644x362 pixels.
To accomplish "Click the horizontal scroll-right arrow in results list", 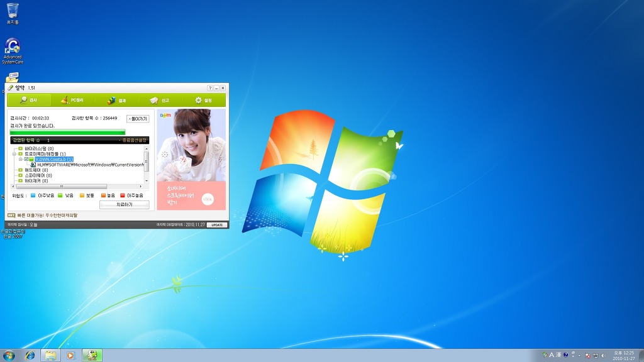I will [x=141, y=186].
